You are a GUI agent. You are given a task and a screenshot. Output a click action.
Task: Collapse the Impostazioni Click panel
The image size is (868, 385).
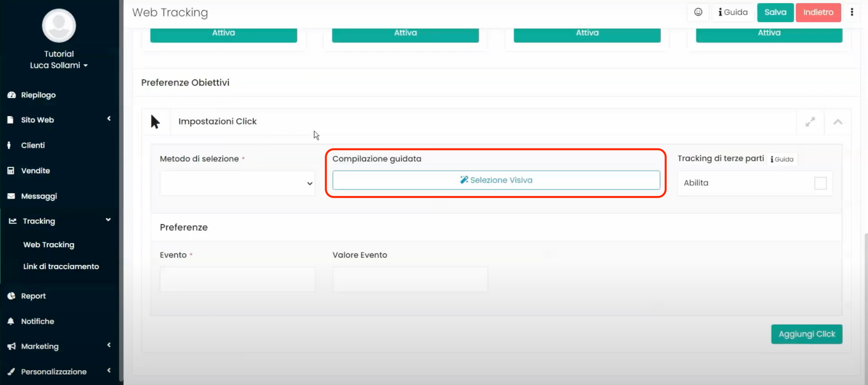838,122
